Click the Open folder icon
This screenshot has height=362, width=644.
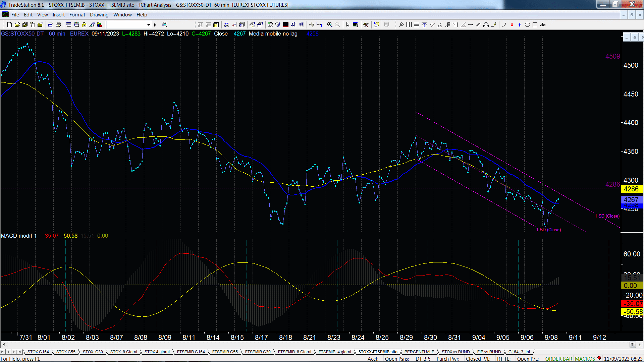coord(17,25)
